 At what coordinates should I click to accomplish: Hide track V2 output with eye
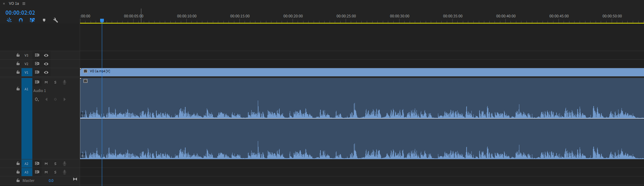click(x=46, y=64)
